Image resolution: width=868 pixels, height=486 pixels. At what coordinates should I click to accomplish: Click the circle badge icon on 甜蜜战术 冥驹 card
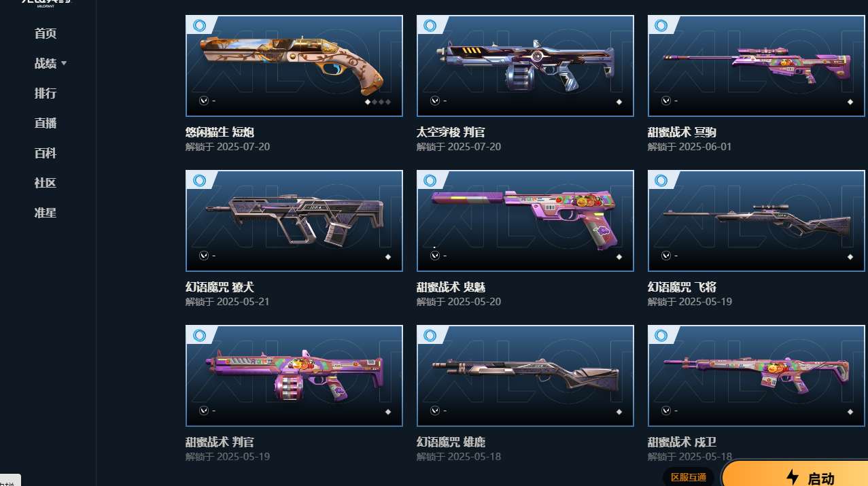pos(661,25)
